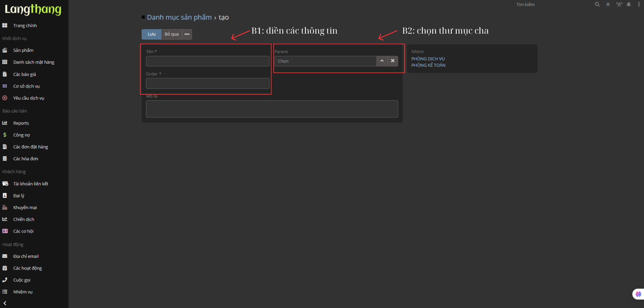644x308 pixels.
Task: Open the notifications bell
Action: [629, 4]
